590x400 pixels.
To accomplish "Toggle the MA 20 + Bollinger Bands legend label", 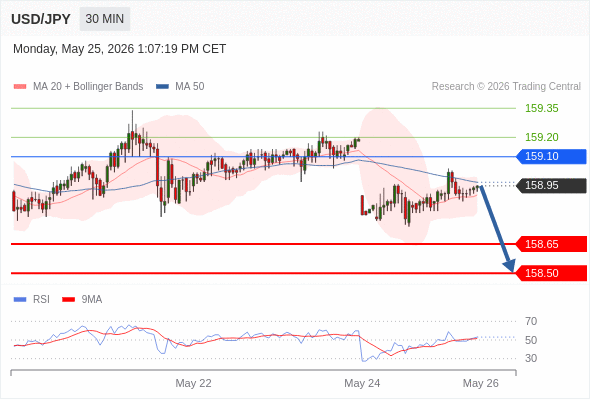I will [x=88, y=87].
